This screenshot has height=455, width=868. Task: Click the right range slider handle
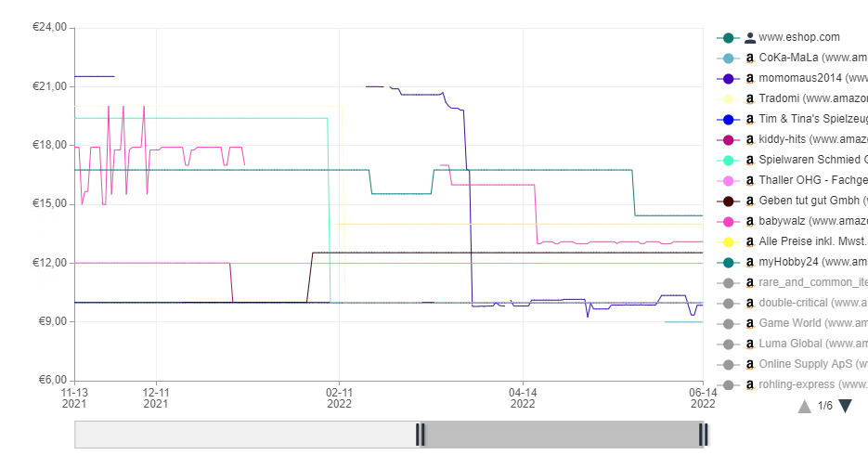tap(703, 435)
